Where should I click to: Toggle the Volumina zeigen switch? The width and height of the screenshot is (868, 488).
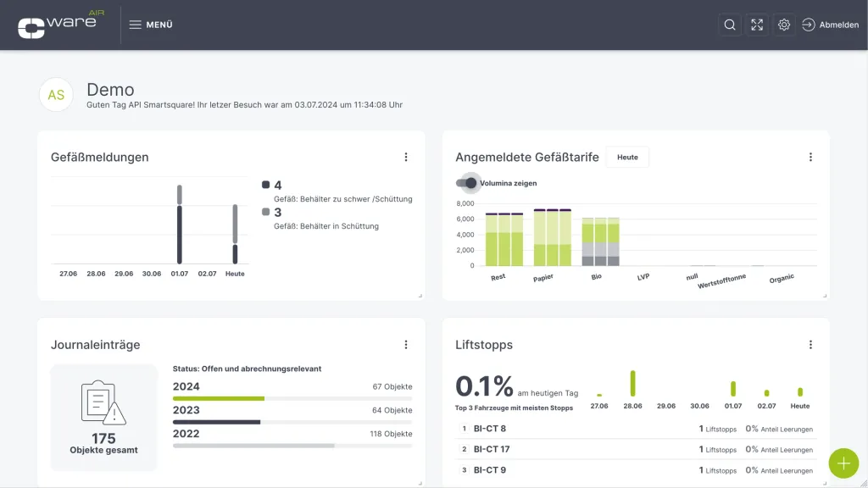(x=467, y=183)
